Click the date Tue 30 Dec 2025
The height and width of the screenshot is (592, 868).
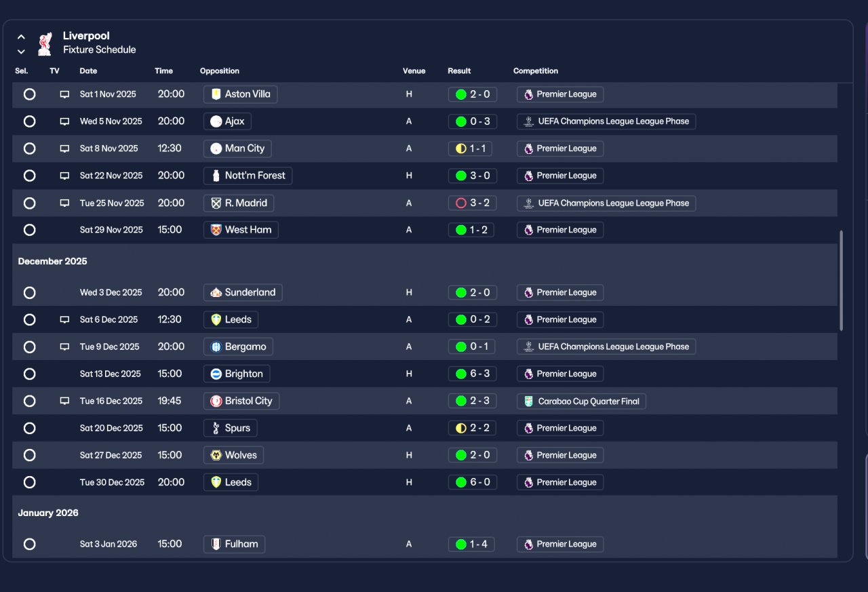pyautogui.click(x=112, y=482)
